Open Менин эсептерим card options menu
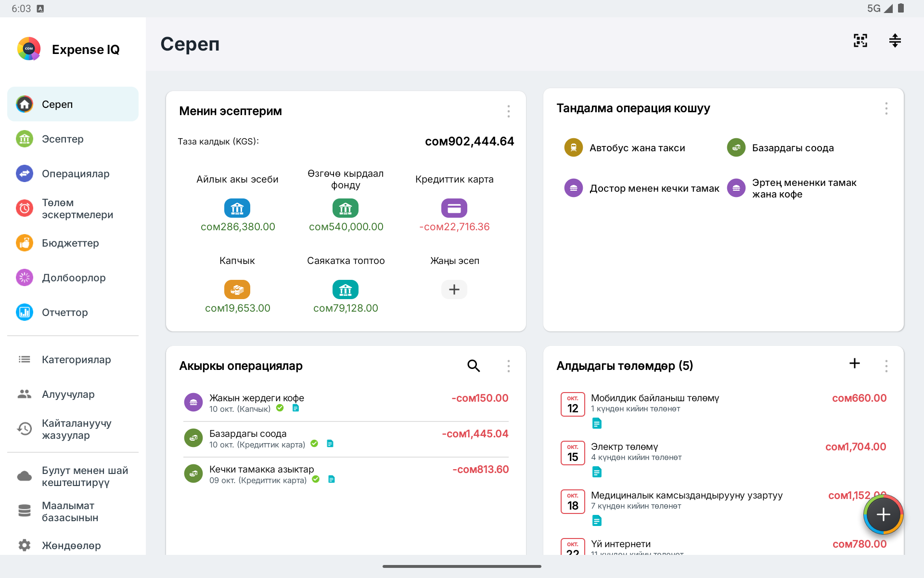 pyautogui.click(x=508, y=111)
